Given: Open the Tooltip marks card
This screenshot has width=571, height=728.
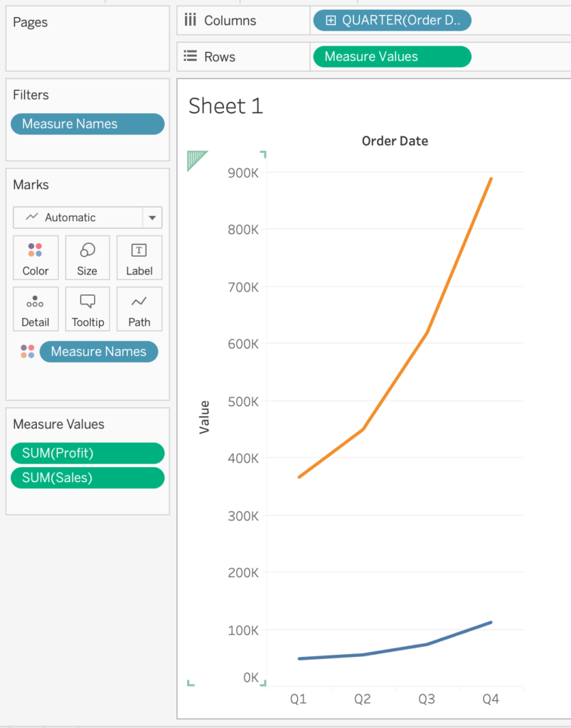Looking at the screenshot, I should tap(87, 309).
